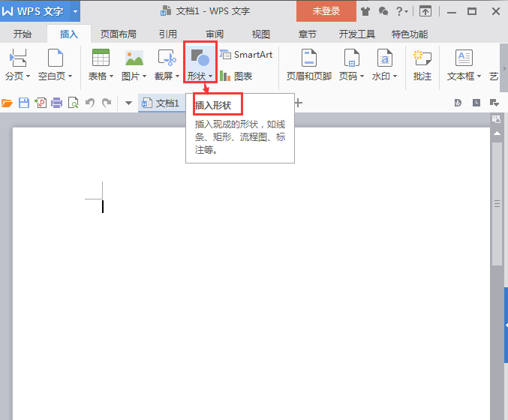Viewport: 508px width, 420px height.
Task: Expand the 表格 dropdown arrow
Action: coord(112,76)
